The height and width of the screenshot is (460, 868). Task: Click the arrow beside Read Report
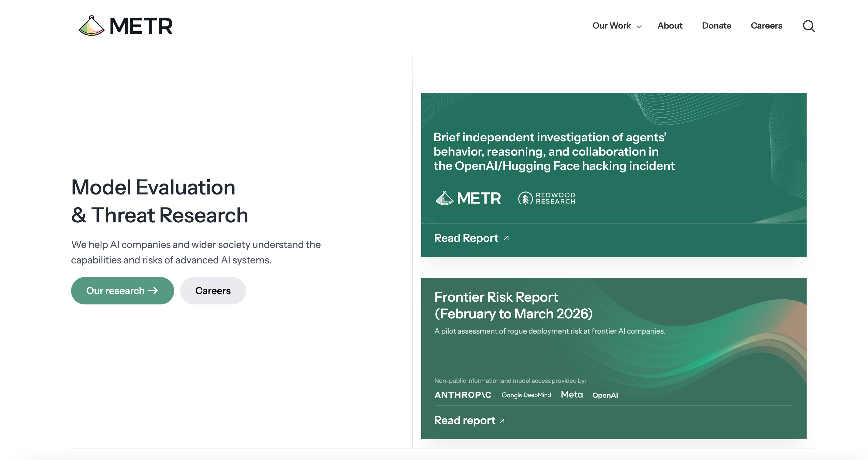[506, 238]
